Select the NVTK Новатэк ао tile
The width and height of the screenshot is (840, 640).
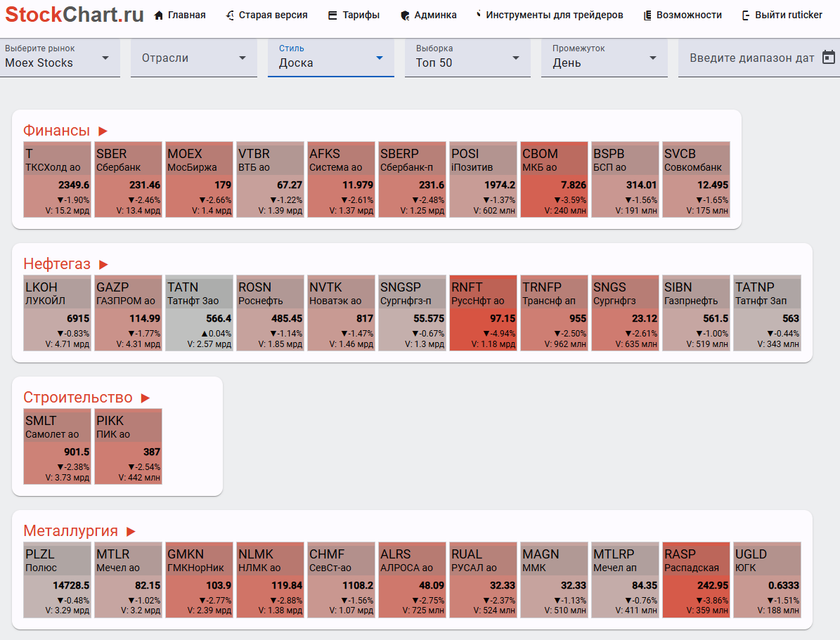pyautogui.click(x=341, y=313)
